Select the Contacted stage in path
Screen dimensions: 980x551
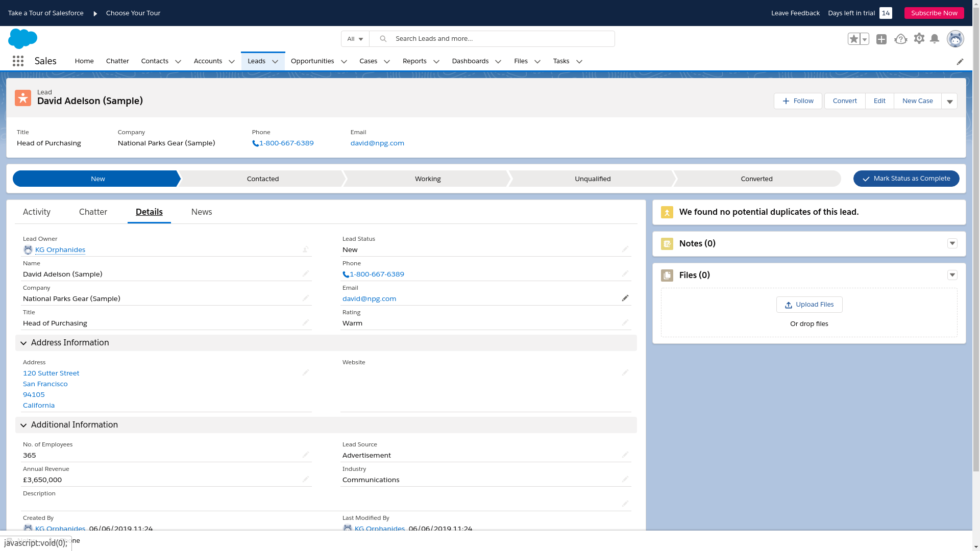point(262,179)
